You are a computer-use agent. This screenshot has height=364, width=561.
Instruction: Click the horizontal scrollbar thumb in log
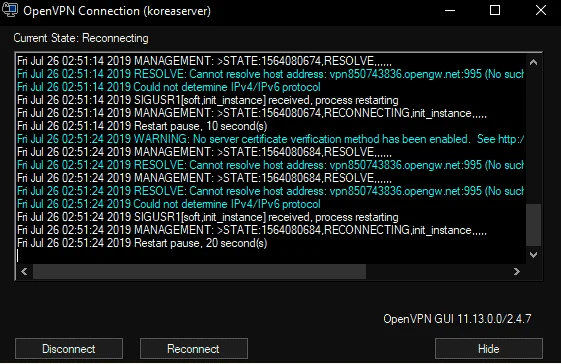pyautogui.click(x=200, y=272)
